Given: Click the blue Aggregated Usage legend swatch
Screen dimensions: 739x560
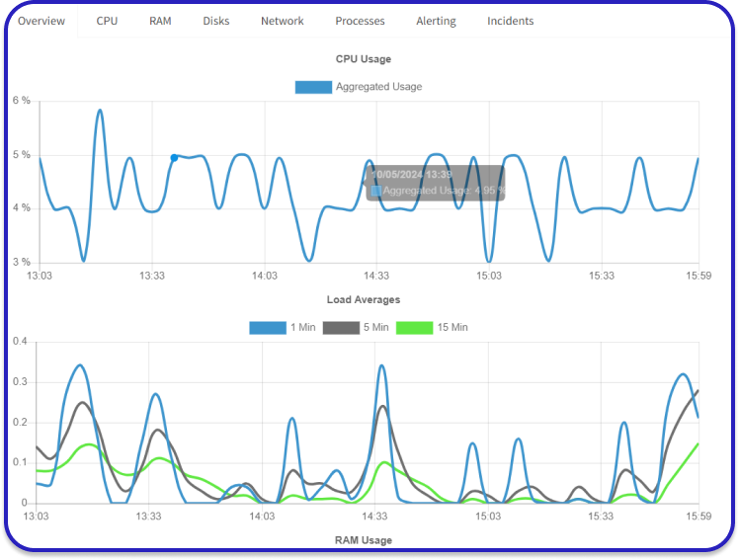Looking at the screenshot, I should [x=313, y=87].
